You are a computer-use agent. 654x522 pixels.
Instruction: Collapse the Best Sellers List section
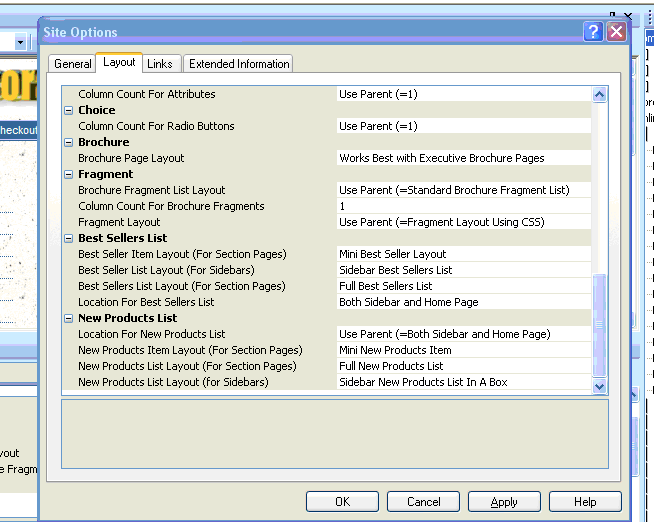pos(69,238)
